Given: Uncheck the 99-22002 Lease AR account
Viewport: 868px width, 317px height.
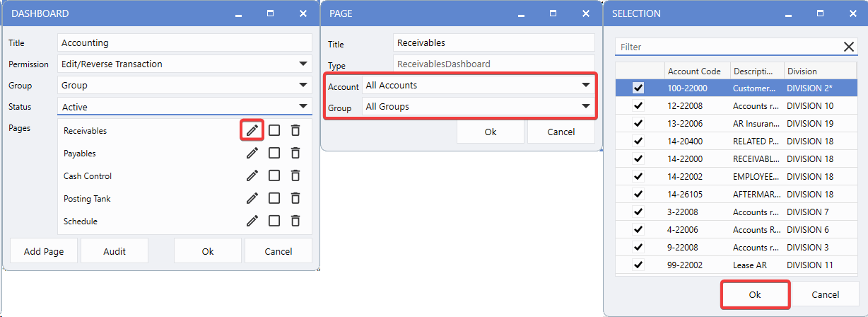Looking at the screenshot, I should pos(638,265).
